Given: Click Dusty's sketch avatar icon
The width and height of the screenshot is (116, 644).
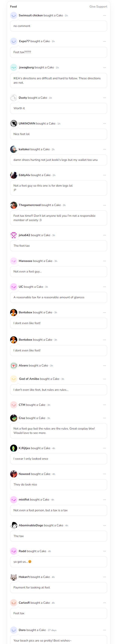Looking at the screenshot, I should point(14,98).
